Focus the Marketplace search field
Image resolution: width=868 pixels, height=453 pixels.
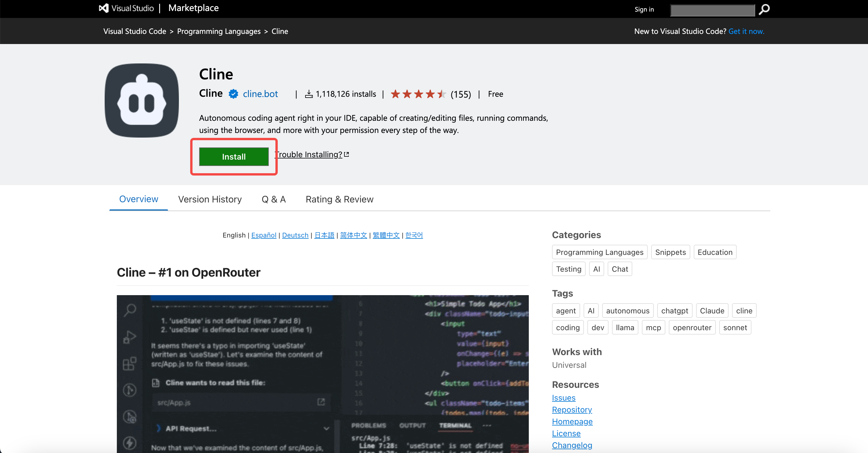(713, 10)
